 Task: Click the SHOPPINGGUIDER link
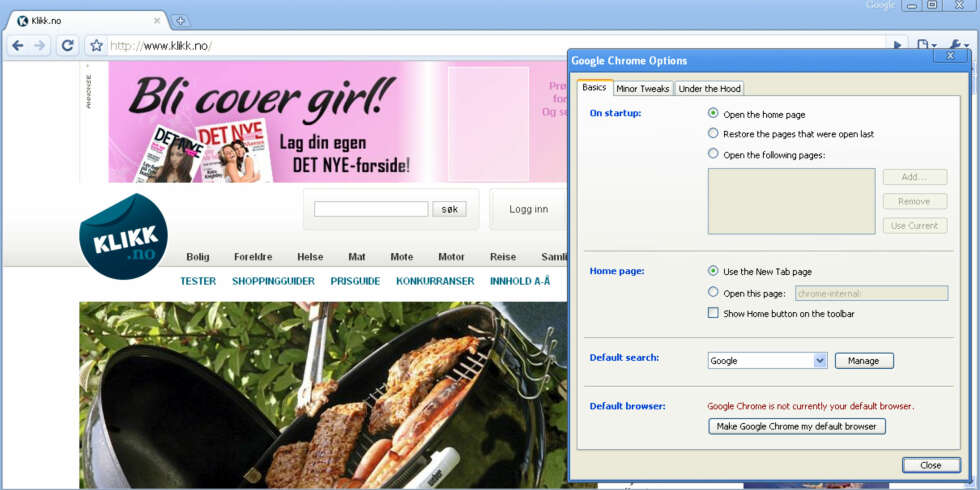click(273, 281)
